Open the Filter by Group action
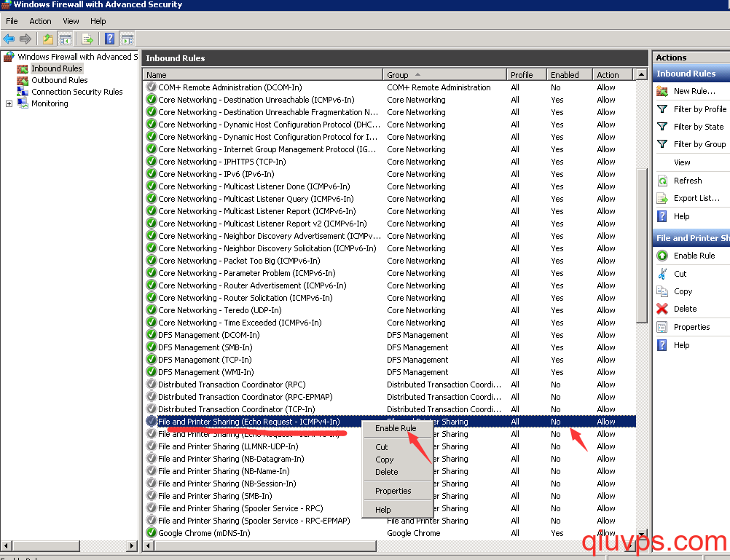Image resolution: width=730 pixels, height=560 pixels. click(x=699, y=144)
